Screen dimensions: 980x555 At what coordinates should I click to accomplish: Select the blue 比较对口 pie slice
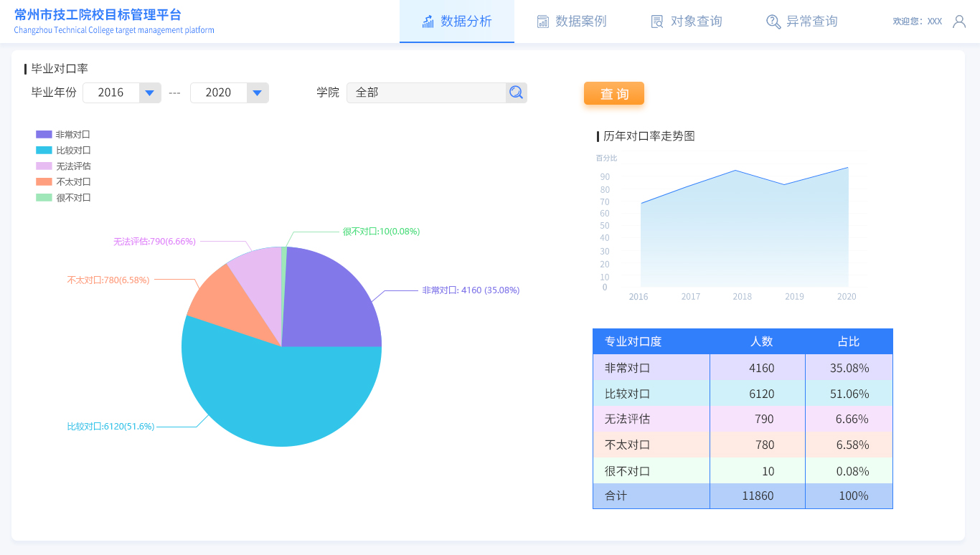click(280, 402)
